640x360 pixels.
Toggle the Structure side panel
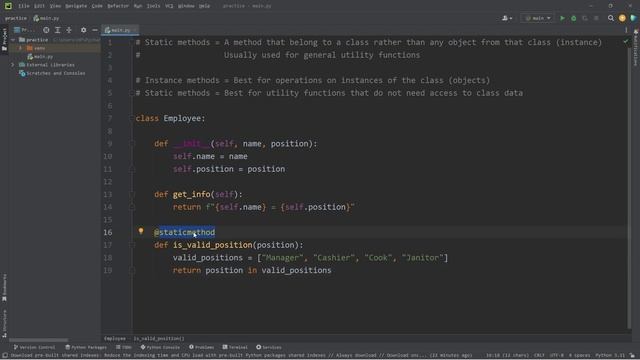[4, 324]
